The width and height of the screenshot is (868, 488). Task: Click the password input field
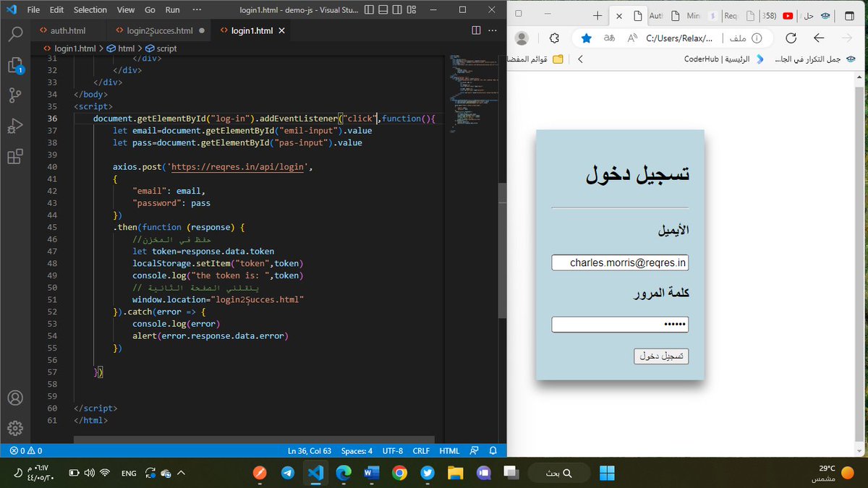pos(620,325)
